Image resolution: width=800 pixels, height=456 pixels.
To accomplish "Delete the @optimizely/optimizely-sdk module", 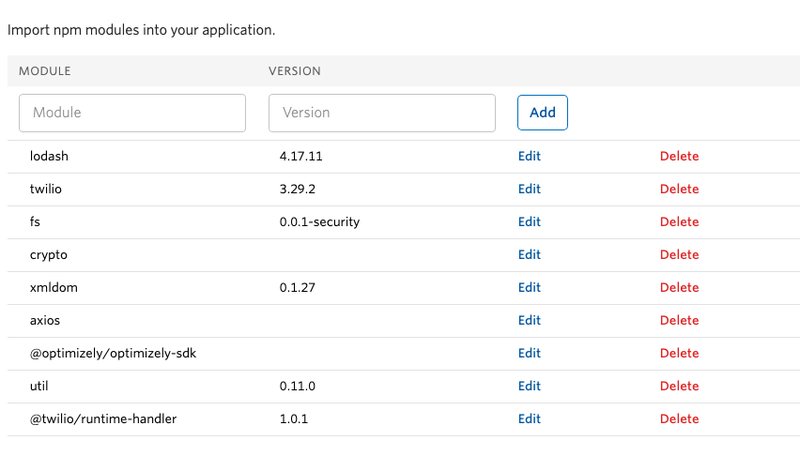I will [x=679, y=353].
